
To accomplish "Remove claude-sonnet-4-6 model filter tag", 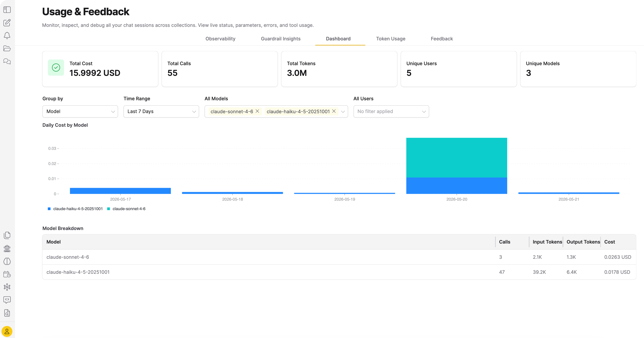I will tap(257, 111).
